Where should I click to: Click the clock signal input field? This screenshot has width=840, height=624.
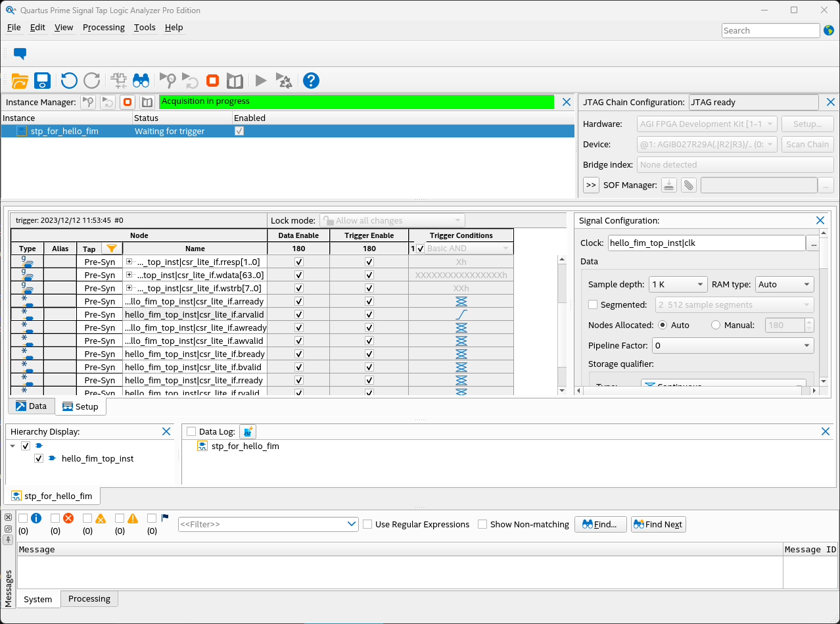(x=706, y=243)
